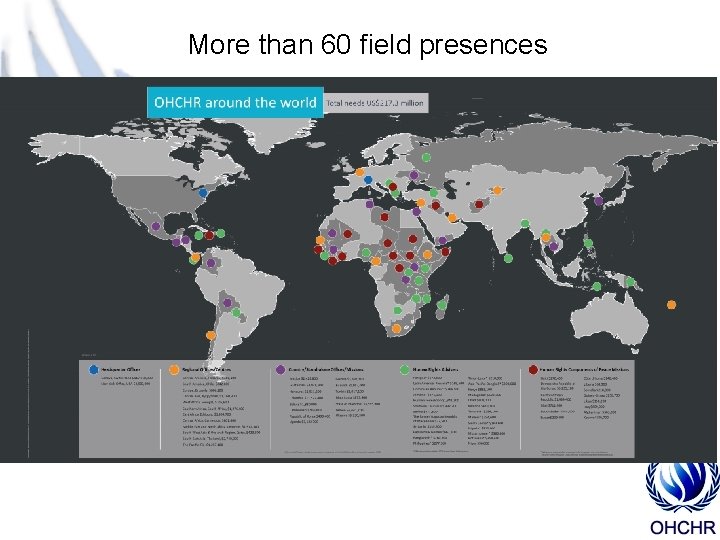Click the blue Headquarter Offices legend dot
The image size is (720, 540).
click(94, 369)
